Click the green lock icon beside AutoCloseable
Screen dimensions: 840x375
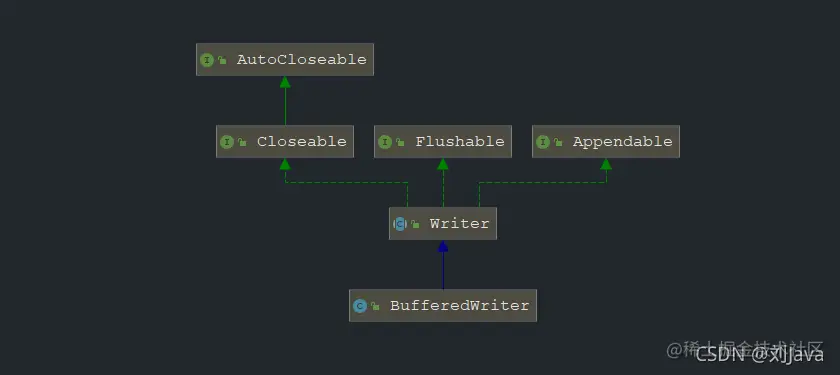tap(222, 61)
